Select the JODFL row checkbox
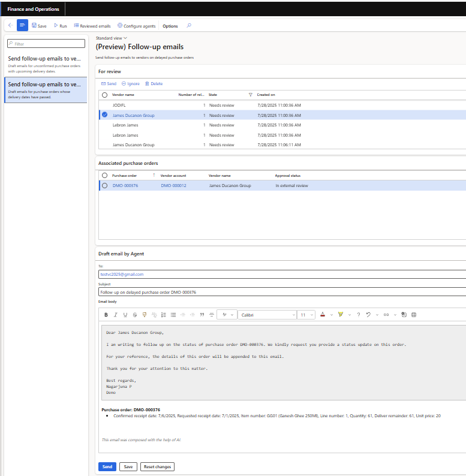The width and height of the screenshot is (466, 476). (105, 105)
